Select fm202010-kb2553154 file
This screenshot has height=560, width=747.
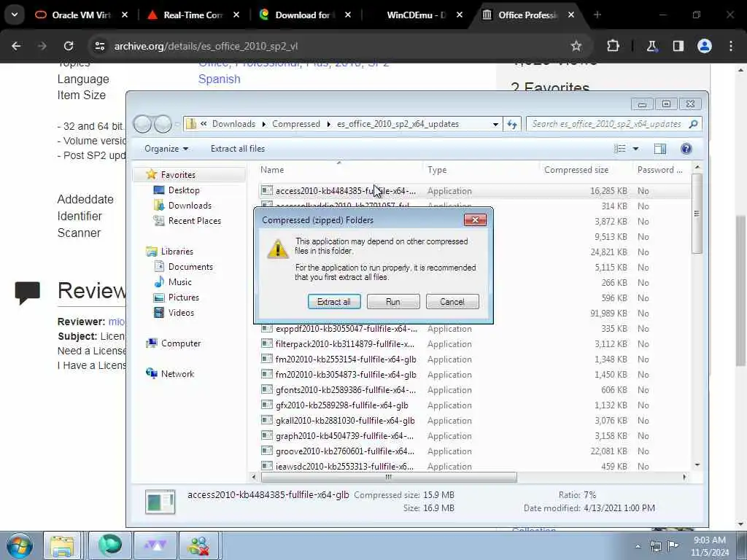345,359
